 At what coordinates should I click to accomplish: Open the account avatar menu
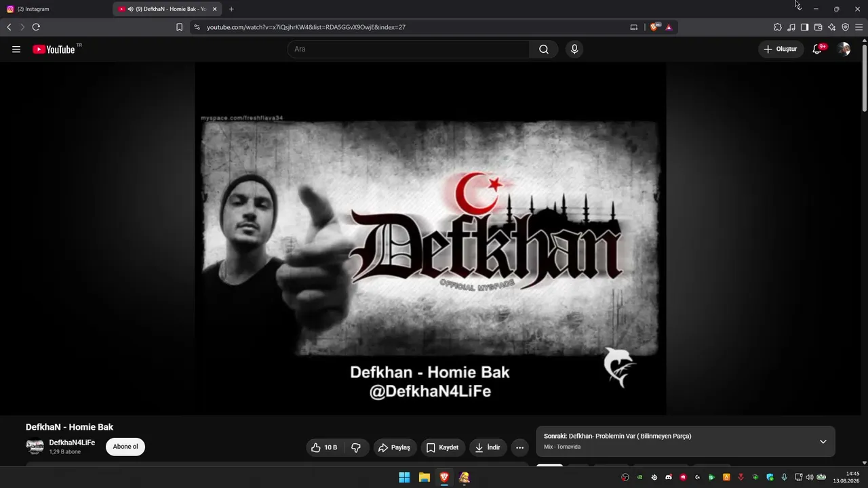pyautogui.click(x=844, y=49)
